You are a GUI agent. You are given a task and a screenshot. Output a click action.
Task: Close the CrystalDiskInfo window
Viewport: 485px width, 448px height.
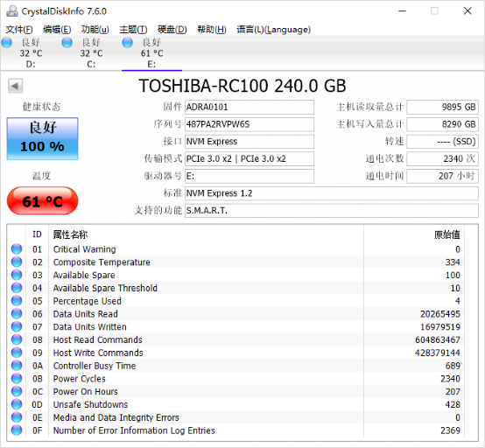coord(467,11)
